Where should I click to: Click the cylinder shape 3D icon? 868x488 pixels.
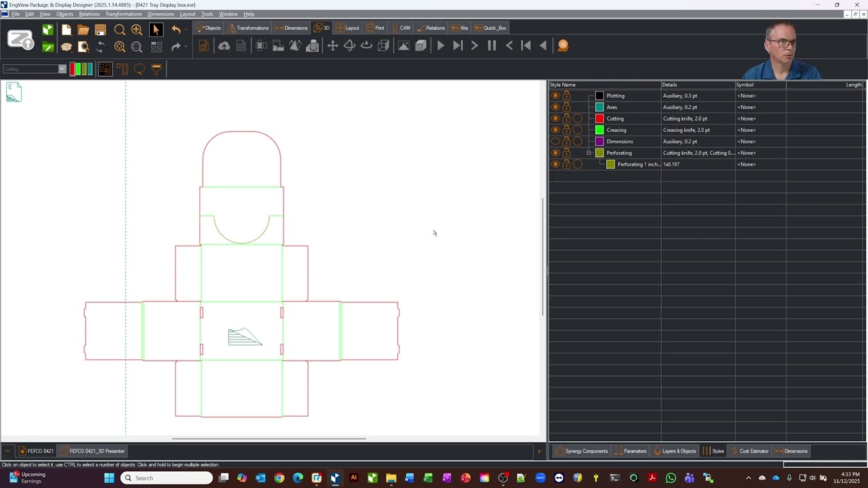312,46
